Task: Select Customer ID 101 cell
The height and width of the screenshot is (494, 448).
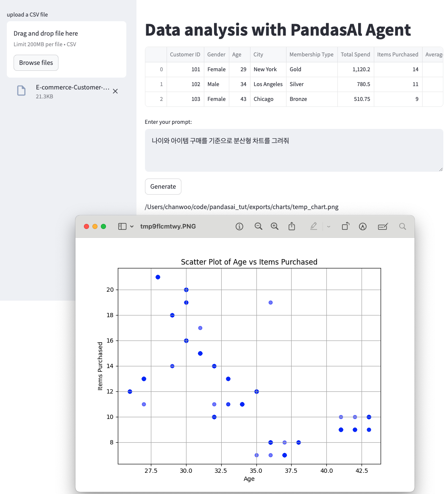Action: tap(185, 69)
